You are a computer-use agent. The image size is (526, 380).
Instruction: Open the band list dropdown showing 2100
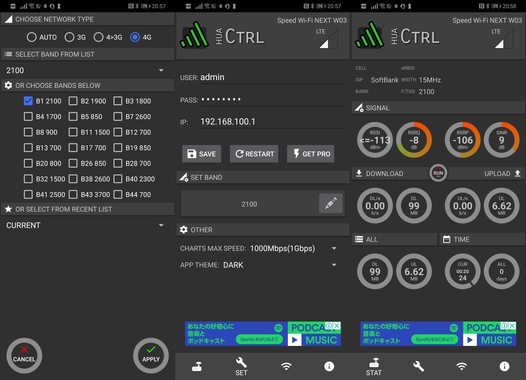[87, 70]
